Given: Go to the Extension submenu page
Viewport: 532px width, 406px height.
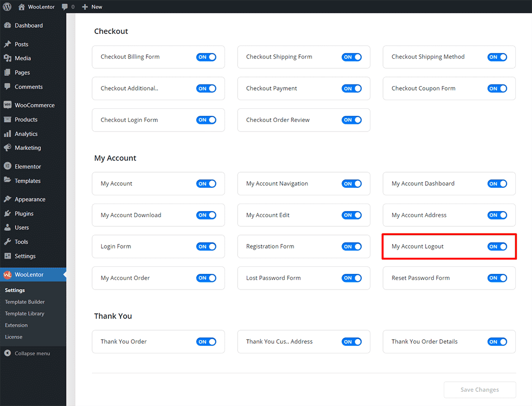Looking at the screenshot, I should (16, 325).
